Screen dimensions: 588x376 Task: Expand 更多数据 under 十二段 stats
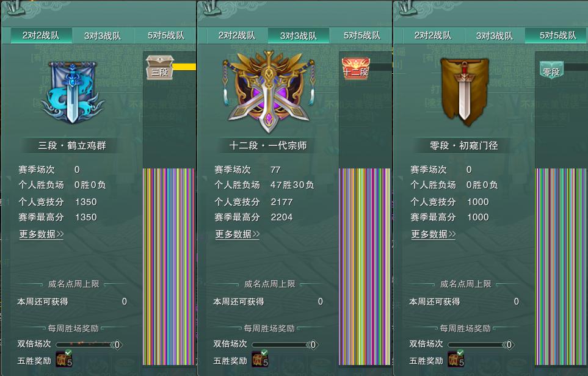[238, 234]
